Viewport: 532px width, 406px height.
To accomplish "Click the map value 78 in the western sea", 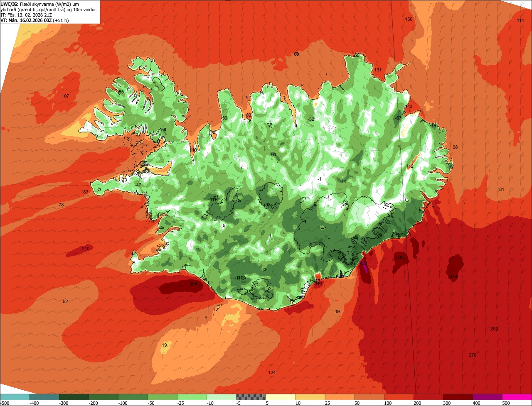I will [61, 205].
